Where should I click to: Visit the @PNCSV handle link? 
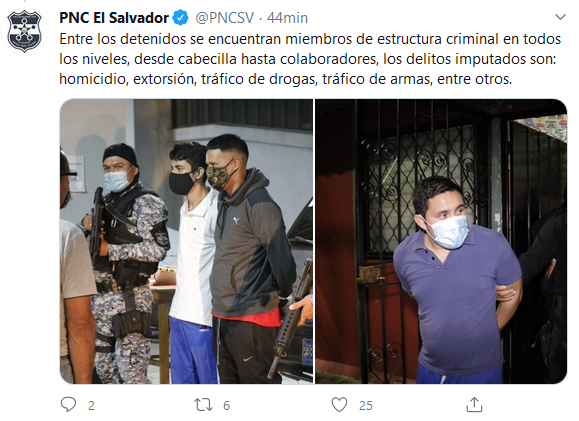[x=225, y=18]
